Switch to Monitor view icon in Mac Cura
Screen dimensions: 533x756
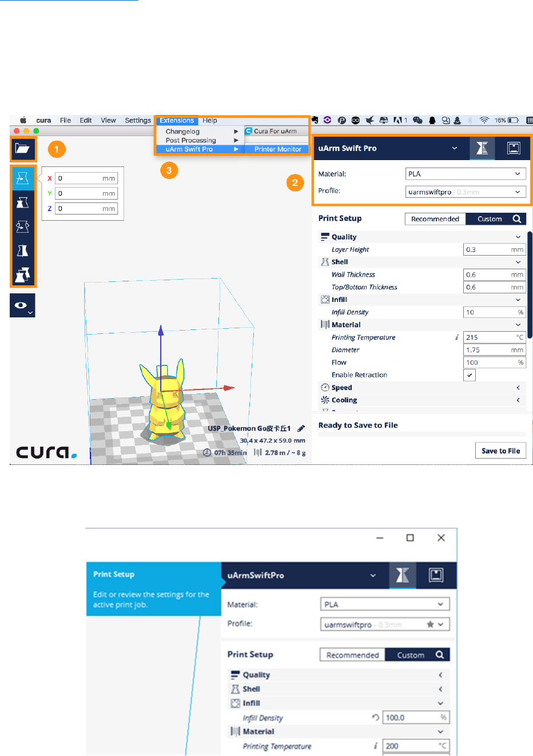click(514, 148)
